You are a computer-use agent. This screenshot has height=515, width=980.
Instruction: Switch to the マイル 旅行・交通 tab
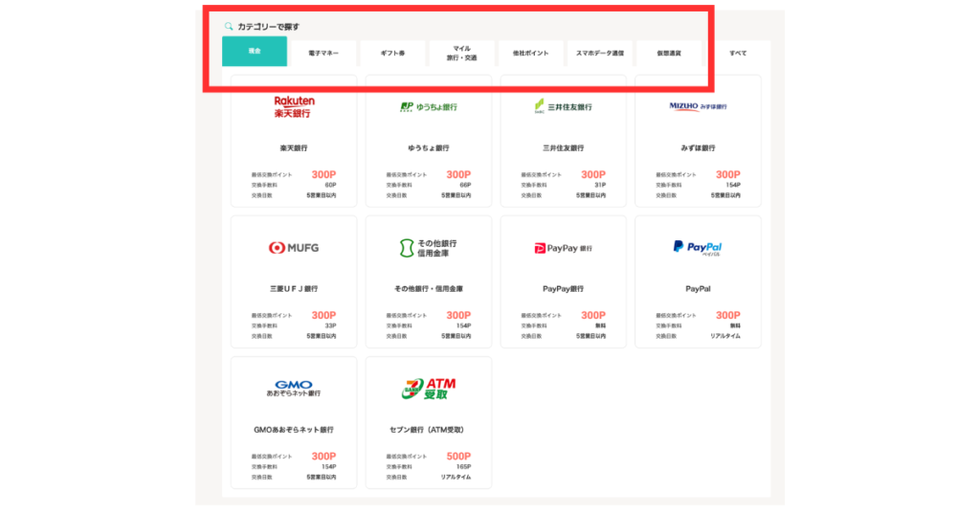pos(462,53)
